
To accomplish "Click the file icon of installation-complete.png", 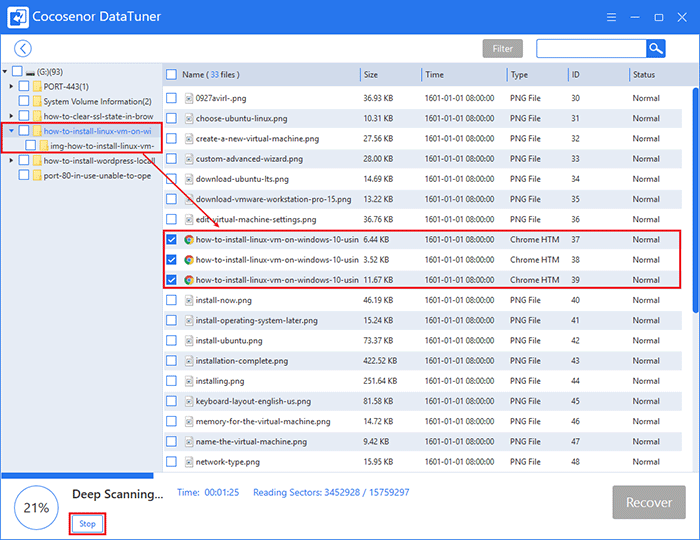I will point(189,361).
